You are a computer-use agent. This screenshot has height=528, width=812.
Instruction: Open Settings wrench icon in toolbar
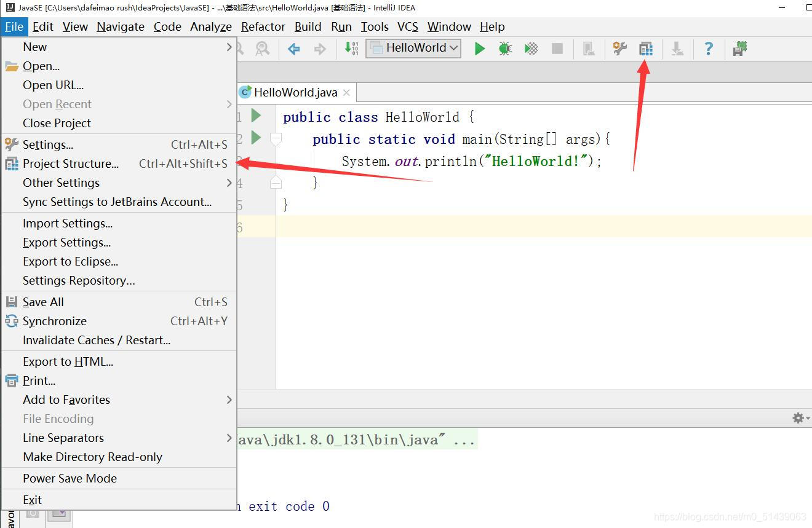coord(619,49)
